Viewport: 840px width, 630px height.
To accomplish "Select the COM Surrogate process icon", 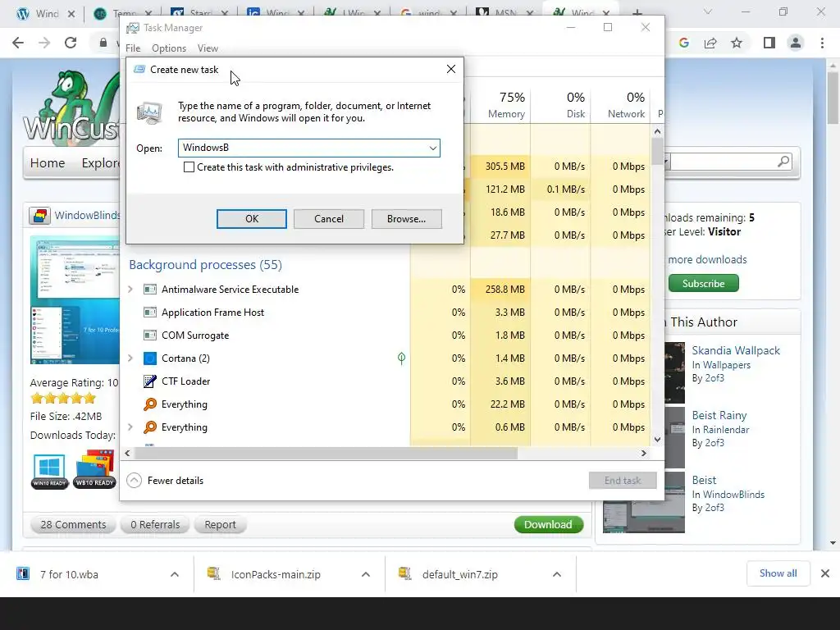I will (150, 336).
